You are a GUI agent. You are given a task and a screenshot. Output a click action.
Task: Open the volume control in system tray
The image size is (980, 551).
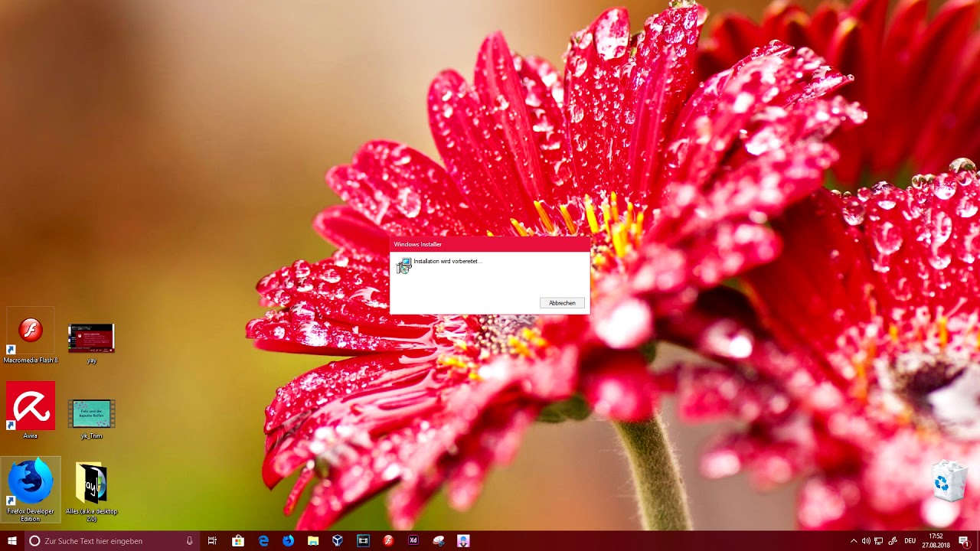(x=866, y=541)
